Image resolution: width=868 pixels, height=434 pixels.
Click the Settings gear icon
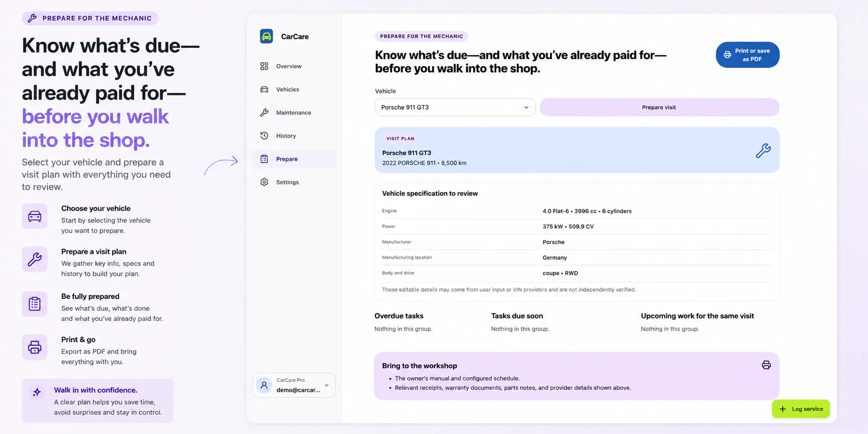click(x=264, y=182)
